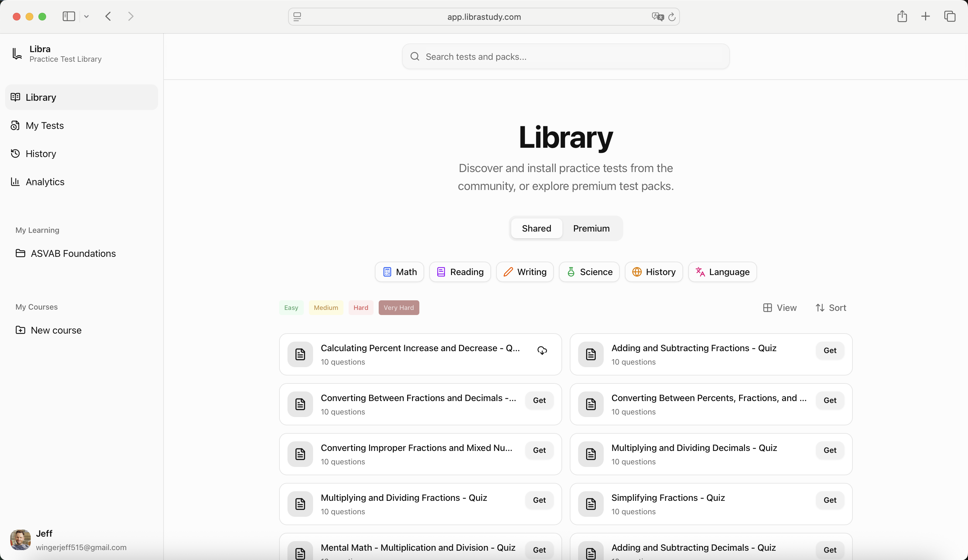This screenshot has width=968, height=560.
Task: Toggle the browser sidebar panel
Action: tap(69, 16)
